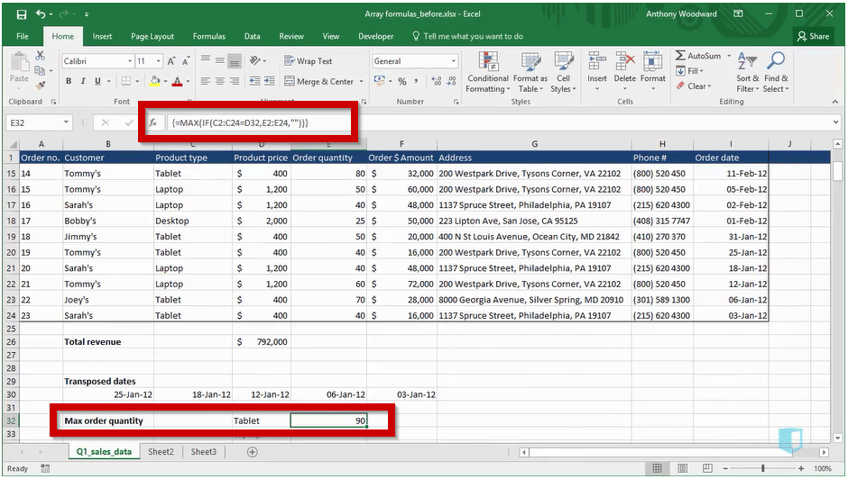Image resolution: width=848 pixels, height=479 pixels.
Task: Switch to the Formulas tab
Action: (209, 36)
